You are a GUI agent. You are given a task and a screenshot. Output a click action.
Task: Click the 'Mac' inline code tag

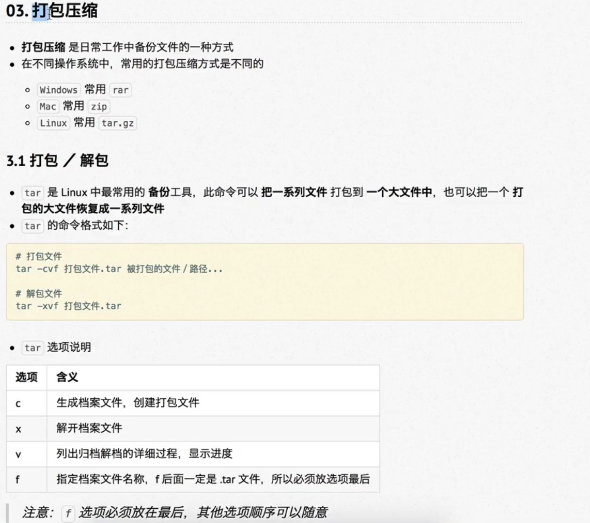coord(48,106)
